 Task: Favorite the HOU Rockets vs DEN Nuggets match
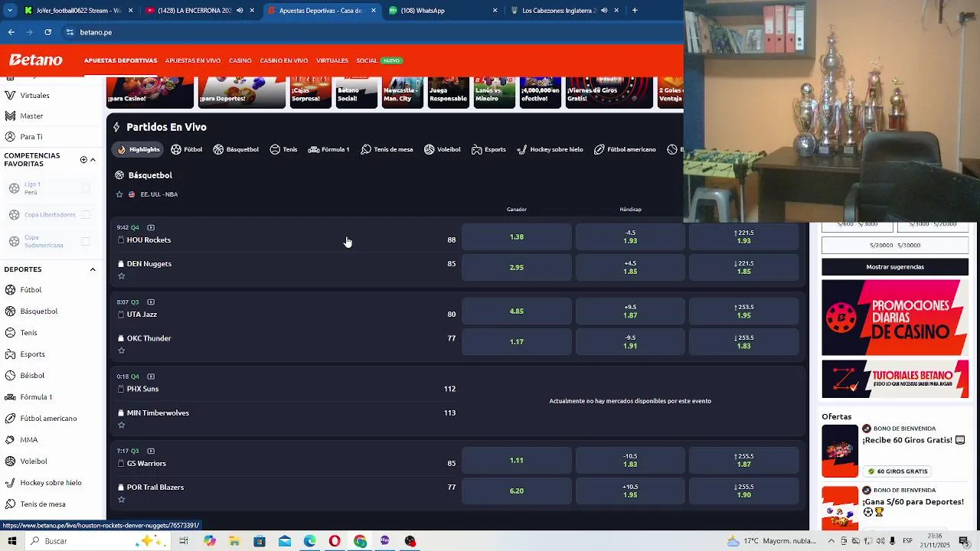click(121, 276)
